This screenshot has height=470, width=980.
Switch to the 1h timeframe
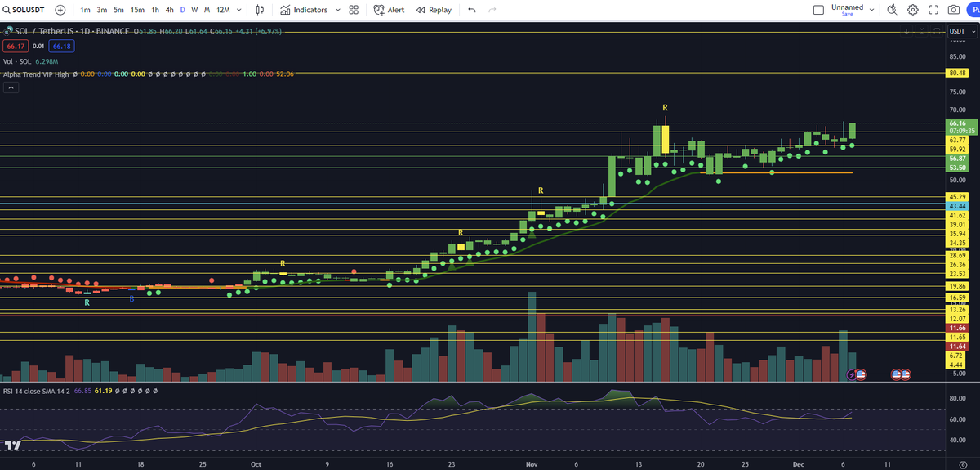tap(155, 10)
